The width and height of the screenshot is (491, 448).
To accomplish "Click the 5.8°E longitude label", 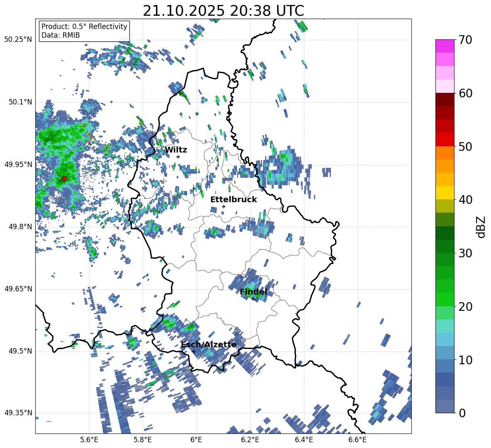I will (x=143, y=440).
